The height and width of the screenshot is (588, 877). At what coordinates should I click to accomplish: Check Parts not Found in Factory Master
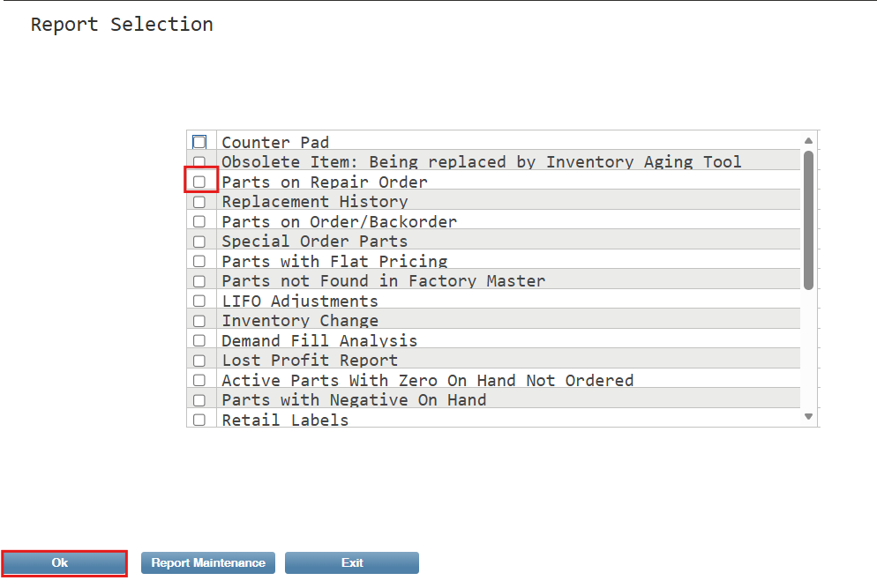click(199, 281)
